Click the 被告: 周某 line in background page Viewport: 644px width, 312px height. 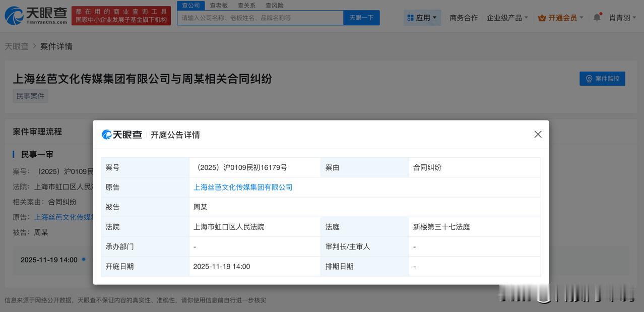click(30, 232)
